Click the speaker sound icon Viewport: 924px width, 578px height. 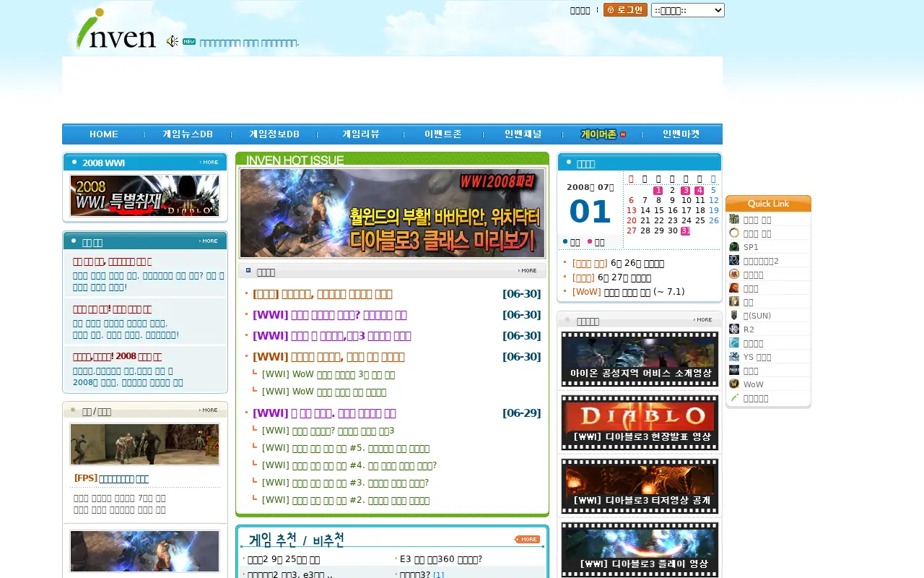click(172, 41)
